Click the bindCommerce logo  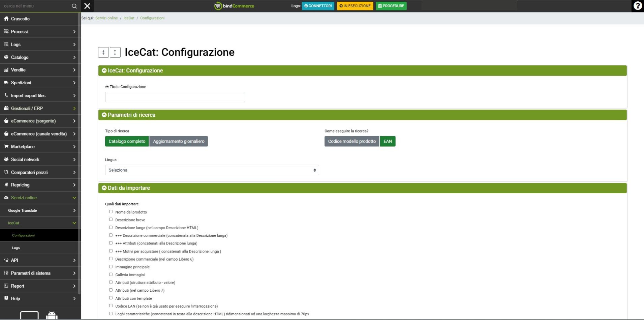tap(234, 6)
